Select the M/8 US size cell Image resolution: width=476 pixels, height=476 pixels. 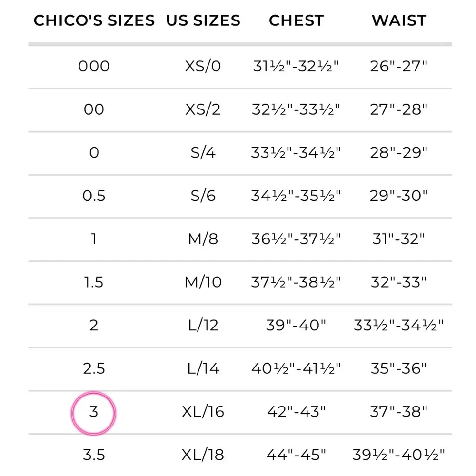coord(203,239)
